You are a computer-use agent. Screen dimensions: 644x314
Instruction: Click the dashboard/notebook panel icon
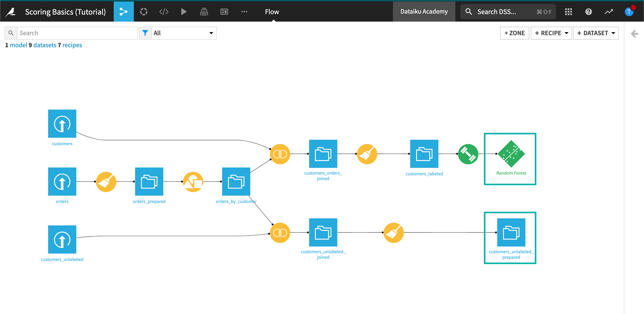[x=225, y=11]
